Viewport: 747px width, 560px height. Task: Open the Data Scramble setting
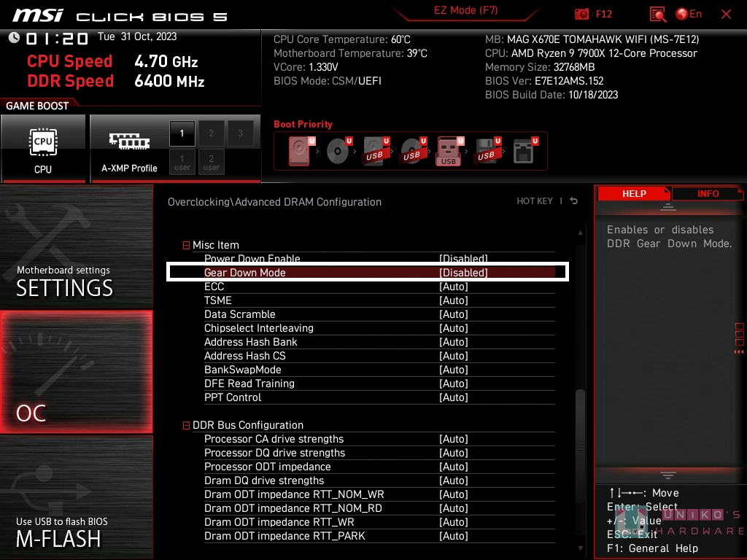379,314
